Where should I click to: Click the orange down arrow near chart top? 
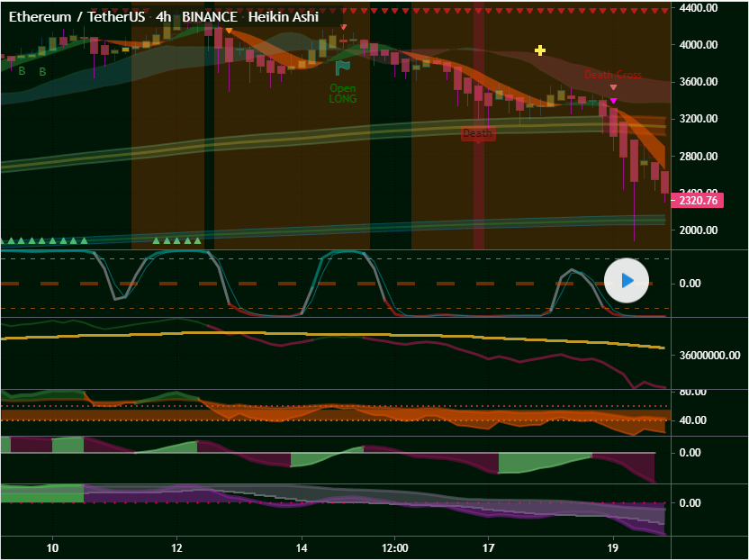[x=229, y=31]
